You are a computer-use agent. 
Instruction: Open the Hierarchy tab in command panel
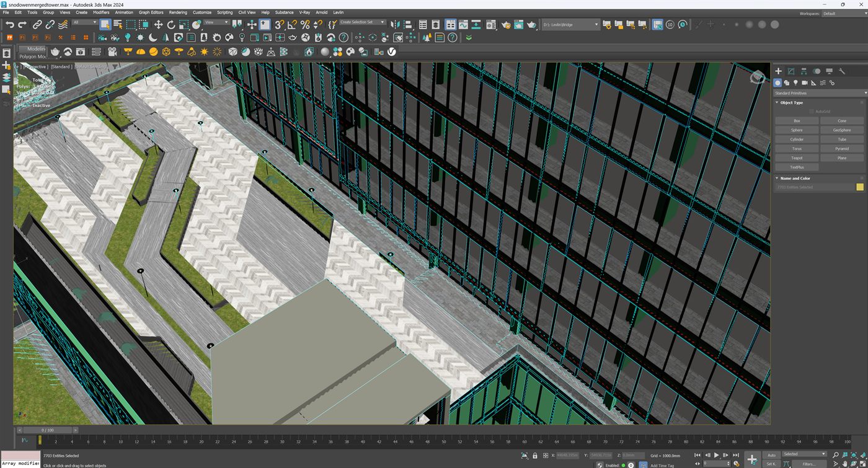(804, 71)
